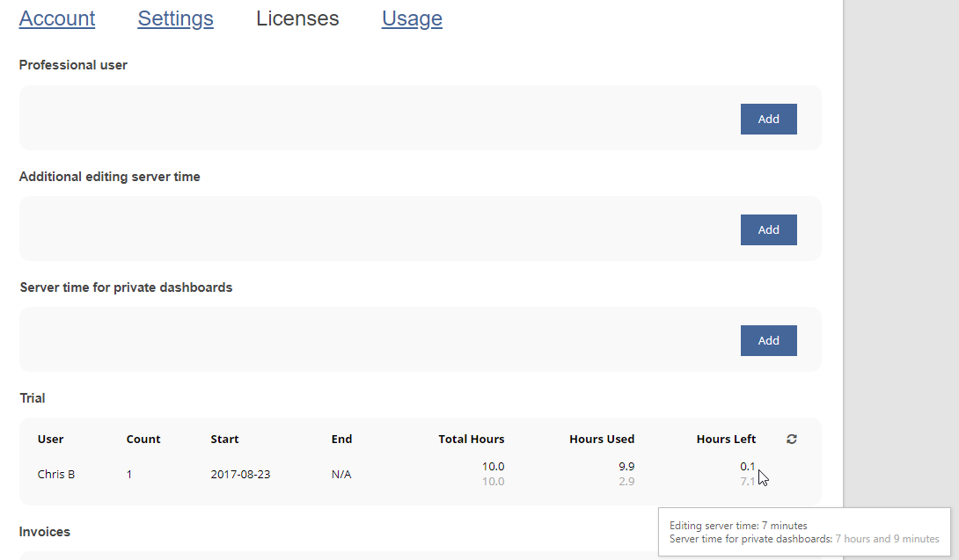Screen dimensions: 959x560
Task: Click the 9.9 hours used value
Action: tap(626, 467)
